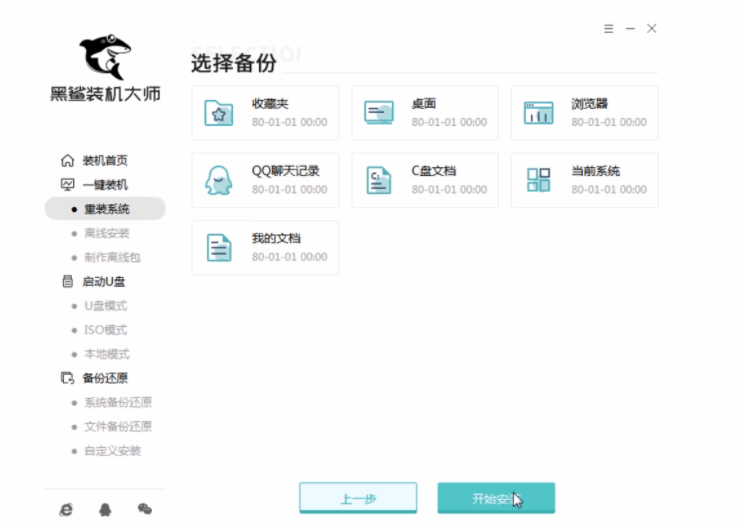Image resolution: width=738 pixels, height=521 pixels.
Task: Click the 选择备份 heading
Action: 233,63
